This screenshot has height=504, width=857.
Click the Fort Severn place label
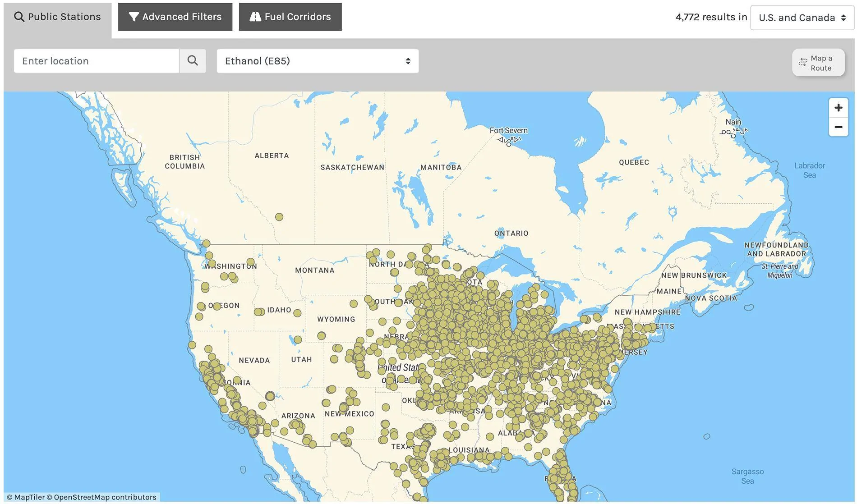[508, 130]
